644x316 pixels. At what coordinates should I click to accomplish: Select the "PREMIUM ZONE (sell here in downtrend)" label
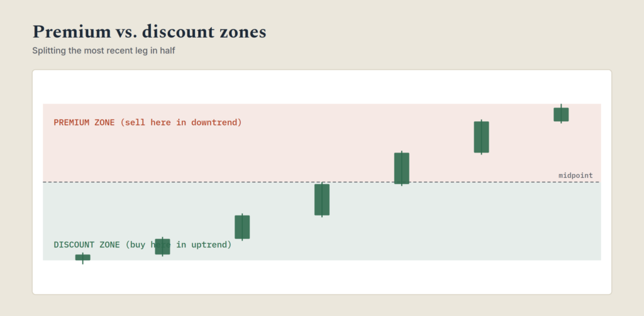point(148,123)
